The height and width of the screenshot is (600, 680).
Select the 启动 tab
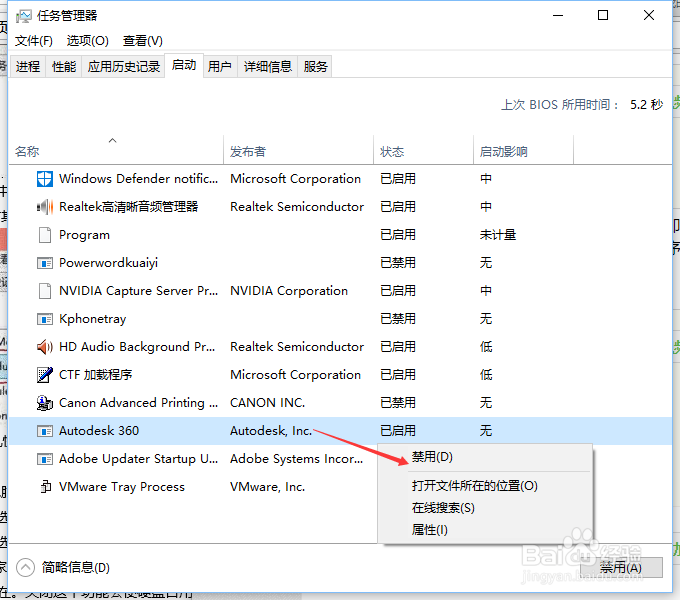[x=184, y=65]
